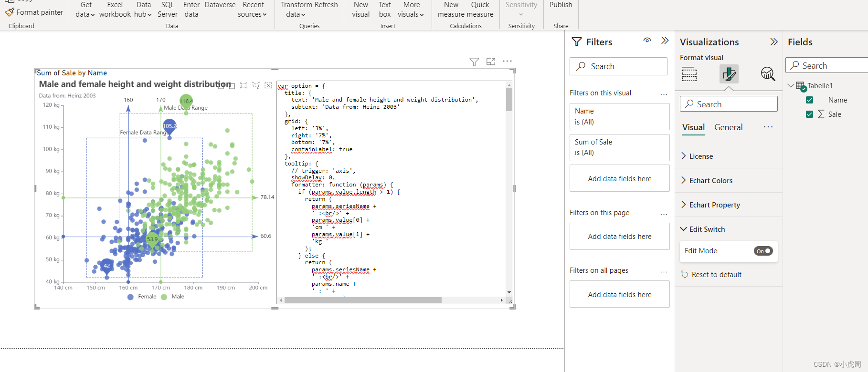Collapse the Tabelle1 table tree
The height and width of the screenshot is (372, 868).
click(791, 86)
